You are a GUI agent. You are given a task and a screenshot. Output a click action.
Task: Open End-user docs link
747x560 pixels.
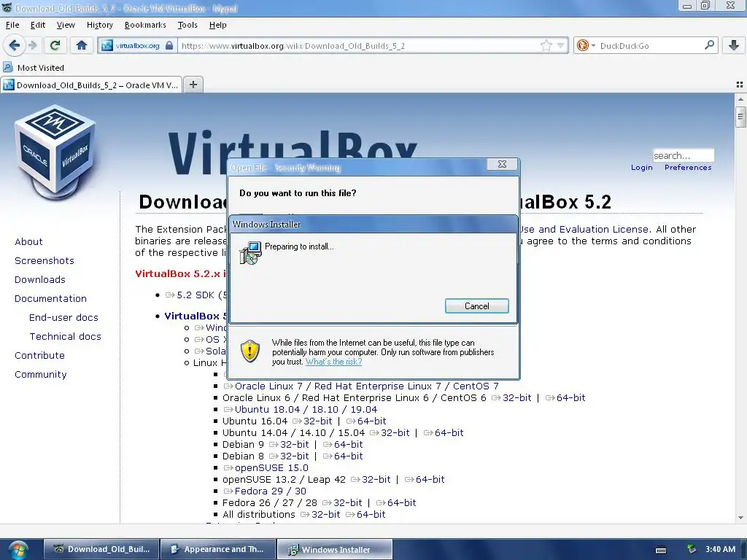coord(63,318)
